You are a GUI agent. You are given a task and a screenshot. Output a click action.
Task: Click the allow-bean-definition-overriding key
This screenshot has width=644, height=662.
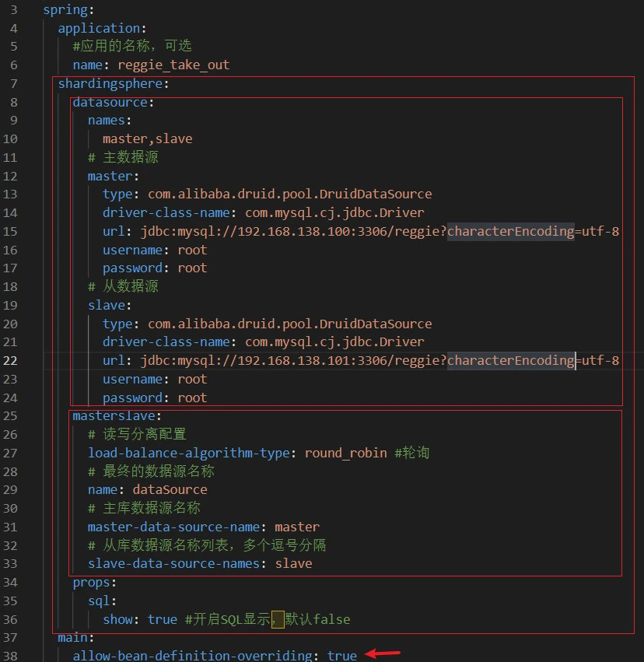click(x=192, y=656)
